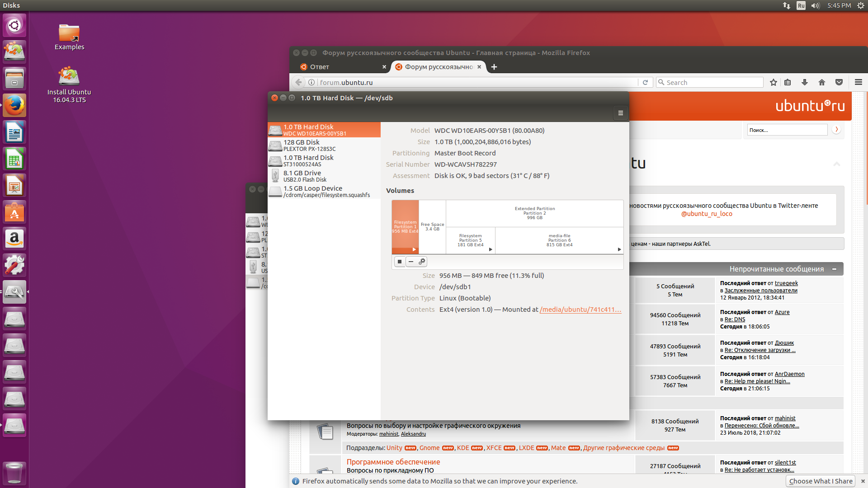The width and height of the screenshot is (868, 488).
Task: Open the sound volume indicator in the top panel
Action: pyautogui.click(x=815, y=5)
